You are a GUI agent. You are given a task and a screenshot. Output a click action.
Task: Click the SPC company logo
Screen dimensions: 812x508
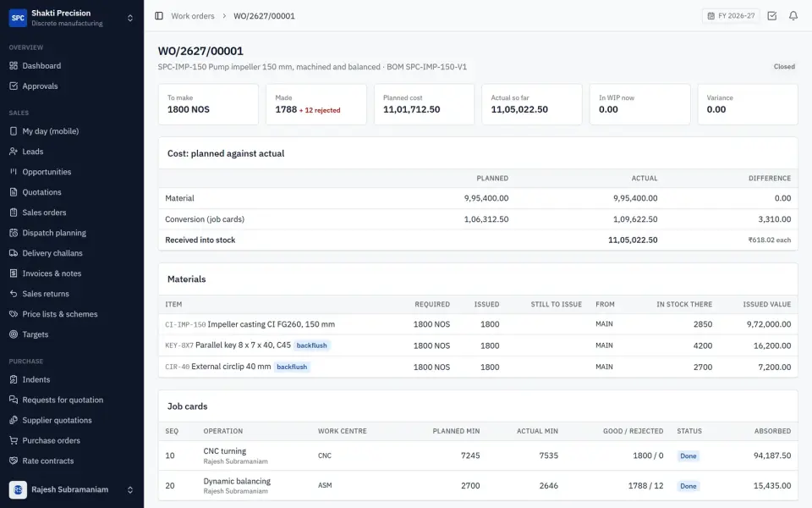pos(18,18)
